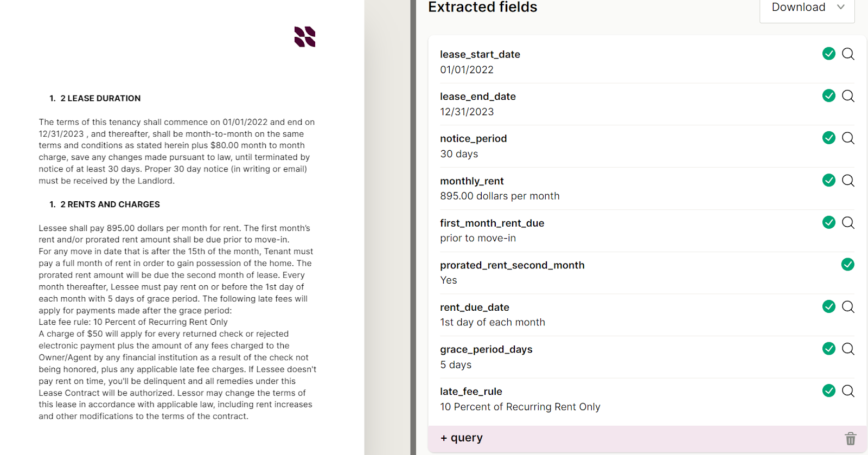Select the late_fee_rule field name
The height and width of the screenshot is (455, 868).
pyautogui.click(x=471, y=392)
